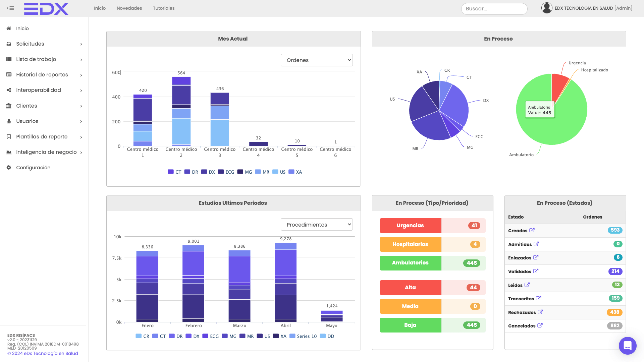Screen dimensions: 644x362
Task: Click the Configuración gear icon
Action: click(9, 168)
